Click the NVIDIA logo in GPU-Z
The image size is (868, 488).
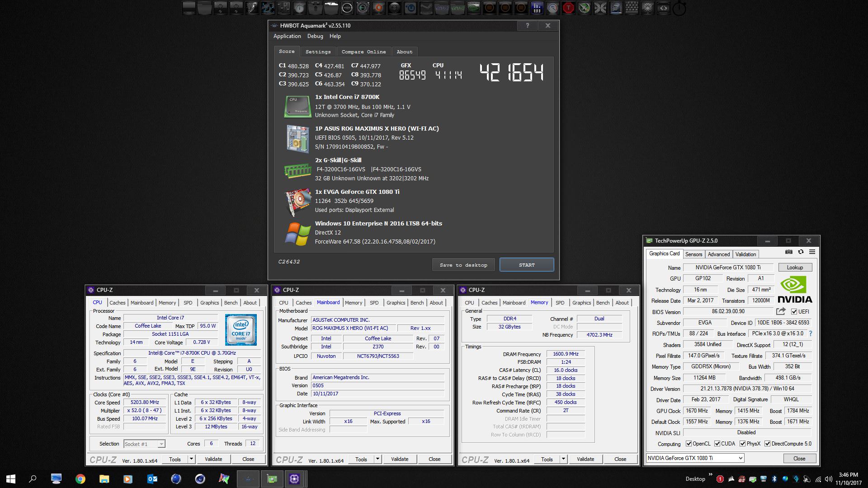[795, 290]
